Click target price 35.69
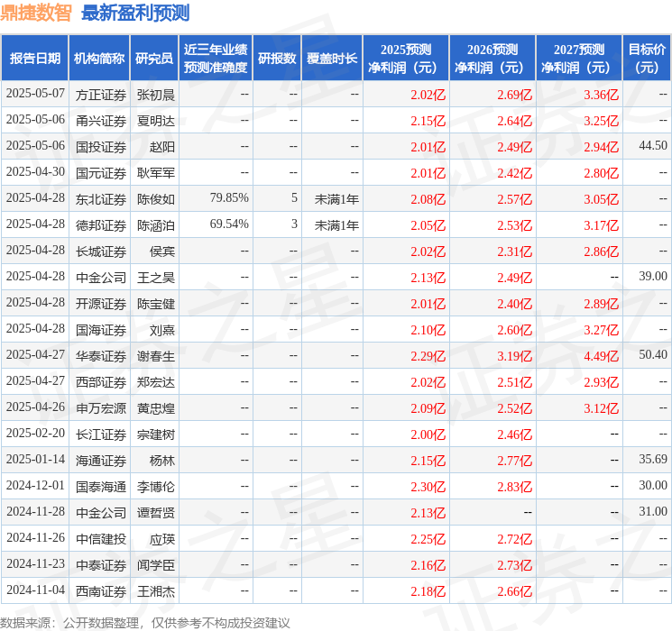Image resolution: width=672 pixels, height=631 pixels. 653,459
